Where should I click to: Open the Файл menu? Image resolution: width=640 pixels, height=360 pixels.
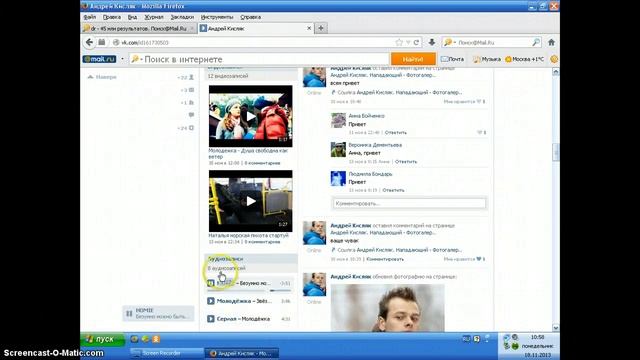coord(89,17)
